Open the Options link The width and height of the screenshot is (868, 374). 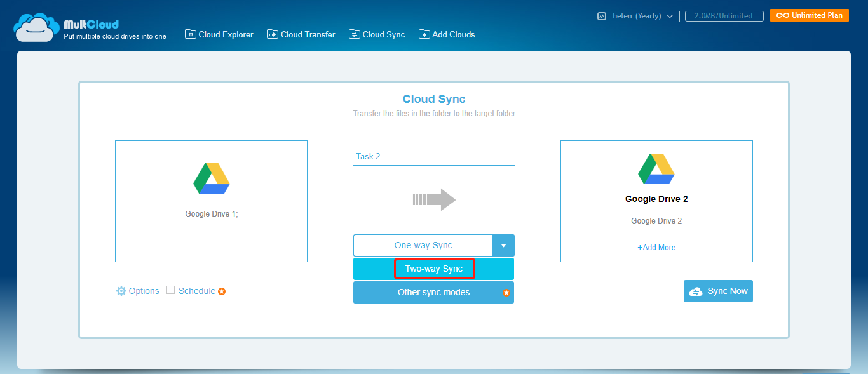[x=138, y=291]
